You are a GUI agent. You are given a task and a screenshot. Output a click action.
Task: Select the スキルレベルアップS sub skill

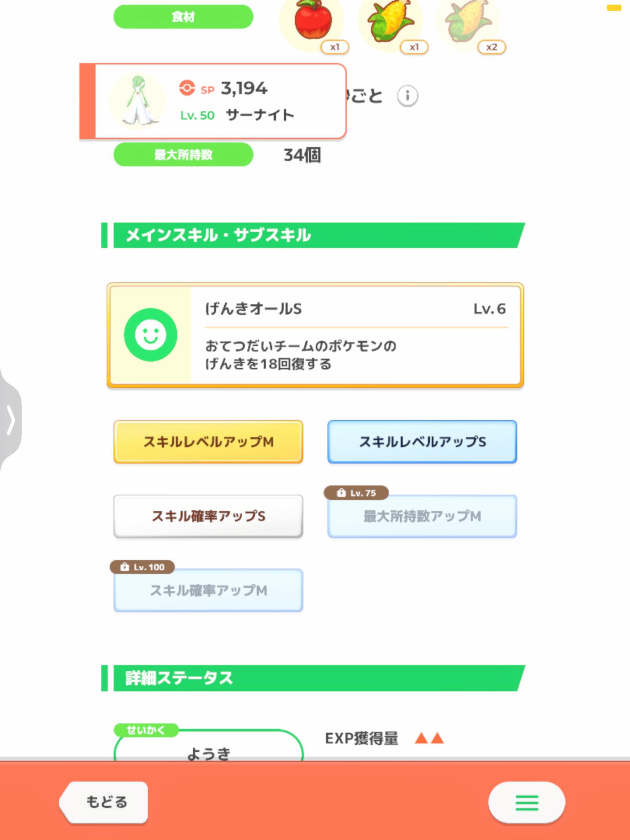(x=422, y=442)
